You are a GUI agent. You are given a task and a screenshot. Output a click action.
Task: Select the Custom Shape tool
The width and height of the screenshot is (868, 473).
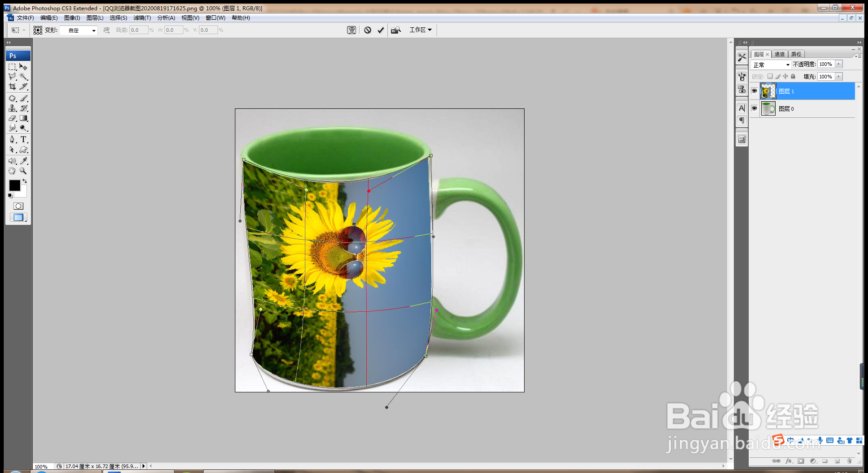23,150
